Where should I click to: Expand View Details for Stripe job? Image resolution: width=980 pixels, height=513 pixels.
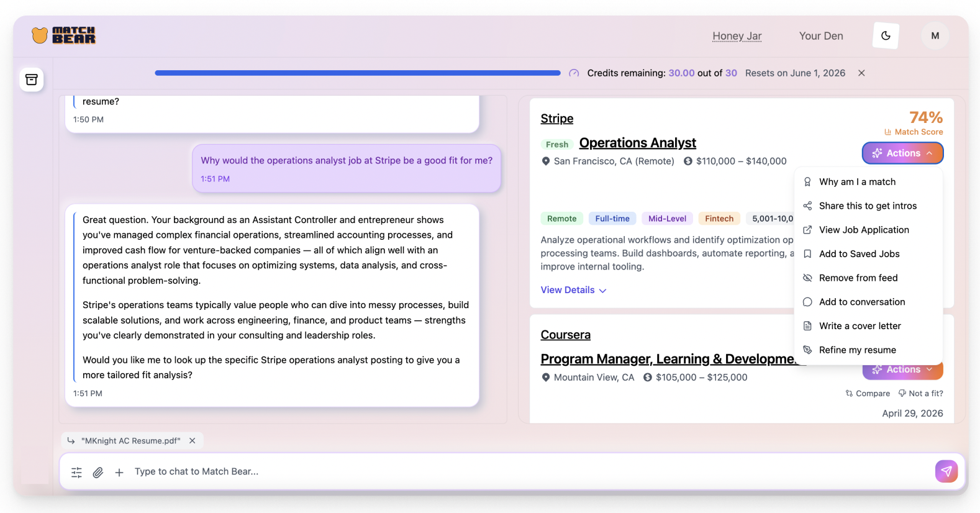[x=573, y=290]
